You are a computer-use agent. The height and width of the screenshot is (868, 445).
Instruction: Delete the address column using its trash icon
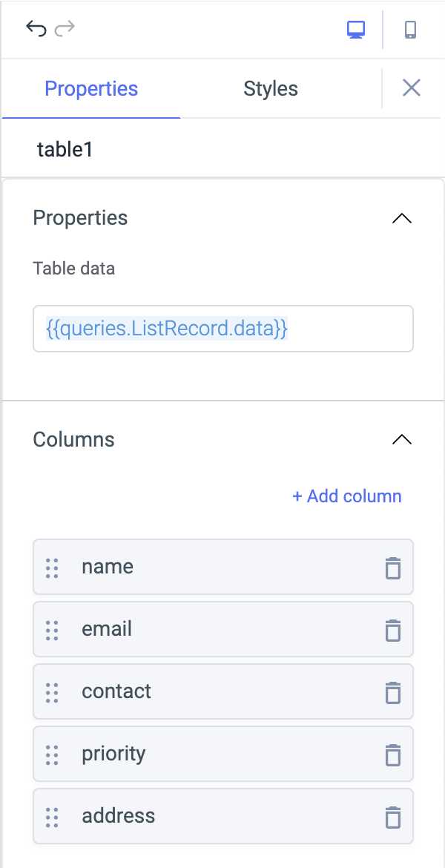tap(393, 816)
